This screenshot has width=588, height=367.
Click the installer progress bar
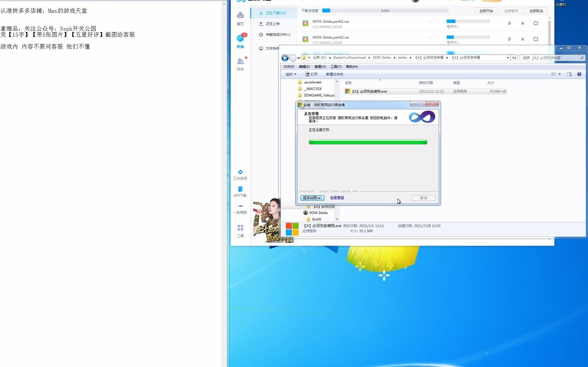[368, 142]
